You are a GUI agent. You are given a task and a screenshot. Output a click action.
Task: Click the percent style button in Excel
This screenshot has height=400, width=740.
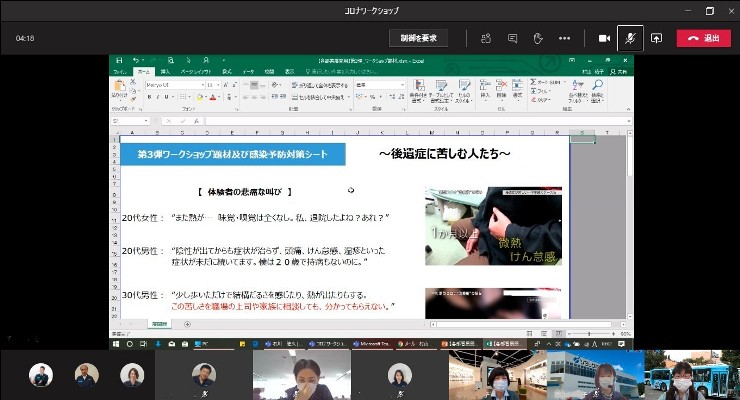(x=372, y=97)
